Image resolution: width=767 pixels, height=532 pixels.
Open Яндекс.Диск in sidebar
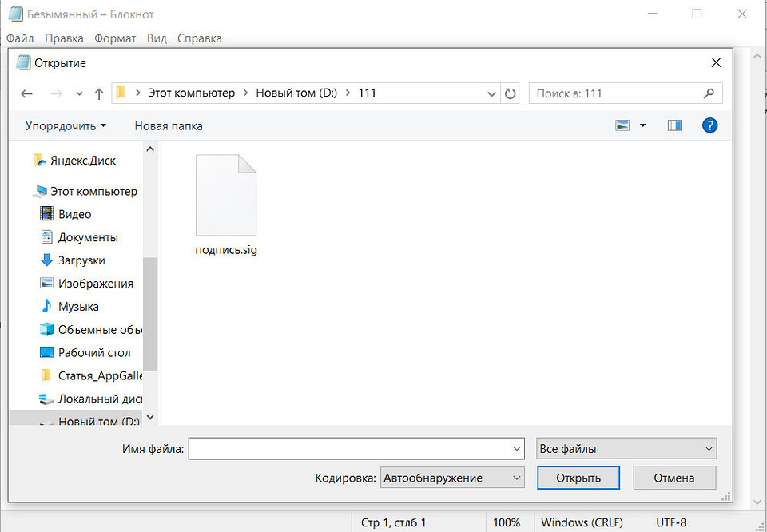82,161
